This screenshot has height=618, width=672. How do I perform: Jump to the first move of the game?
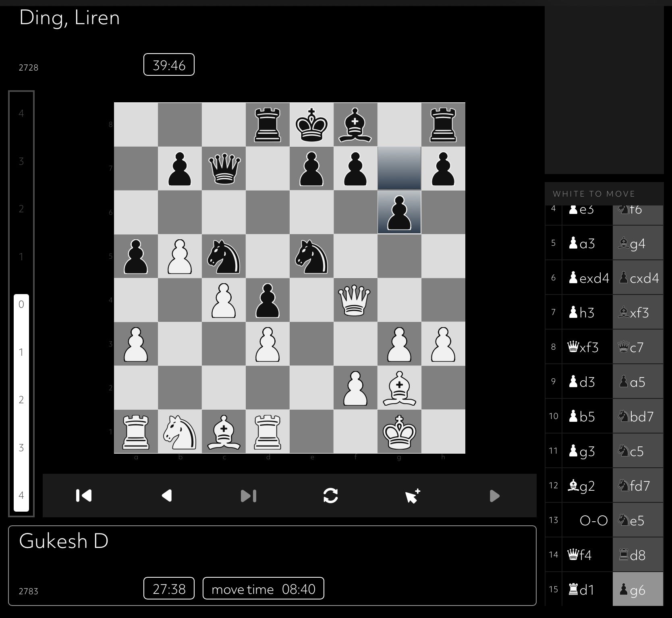(84, 496)
